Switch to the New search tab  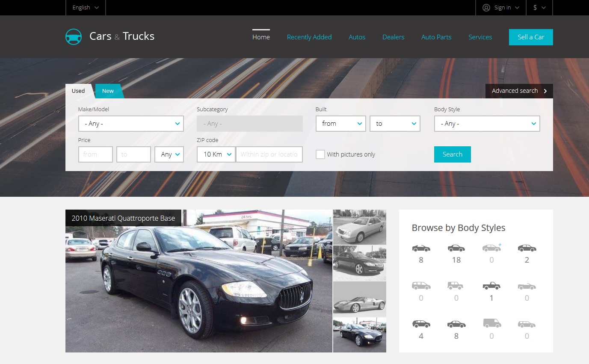pos(108,91)
